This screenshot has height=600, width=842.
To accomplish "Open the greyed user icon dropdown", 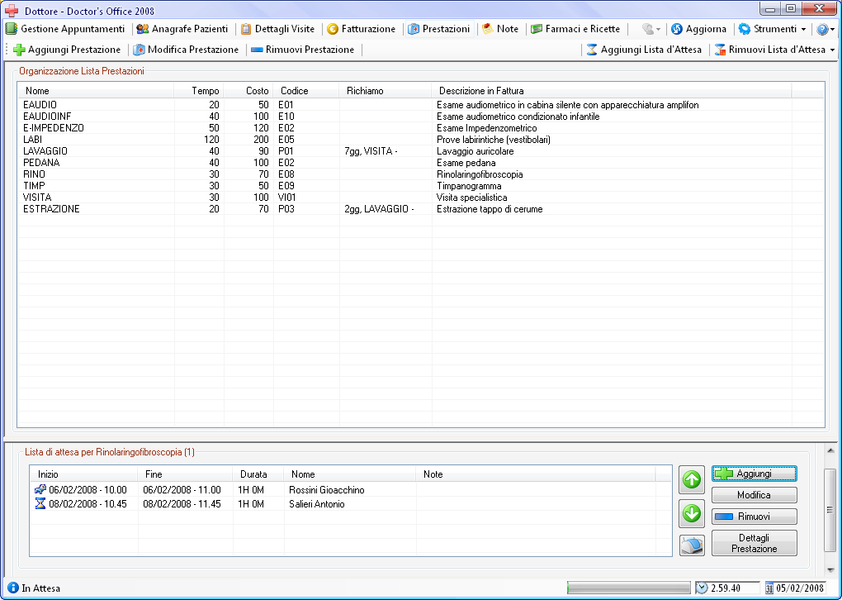I will coord(651,29).
